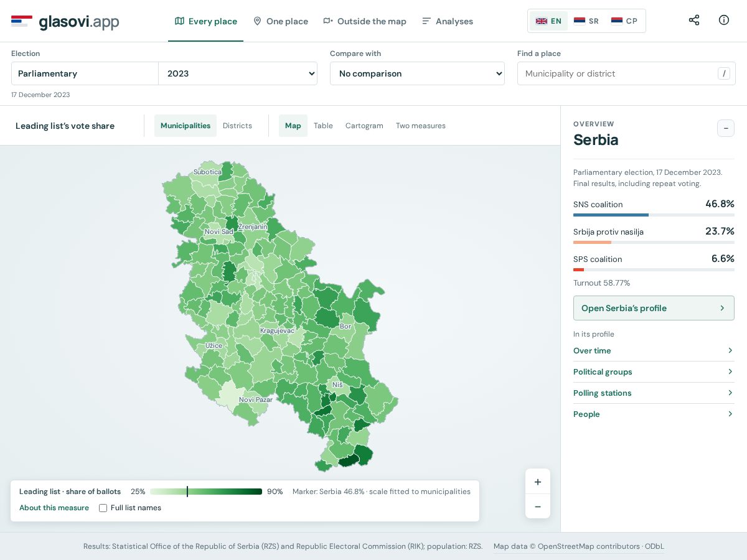Click the 17 December 2023 date text
Image resolution: width=747 pixels, height=560 pixels.
pyautogui.click(x=40, y=95)
